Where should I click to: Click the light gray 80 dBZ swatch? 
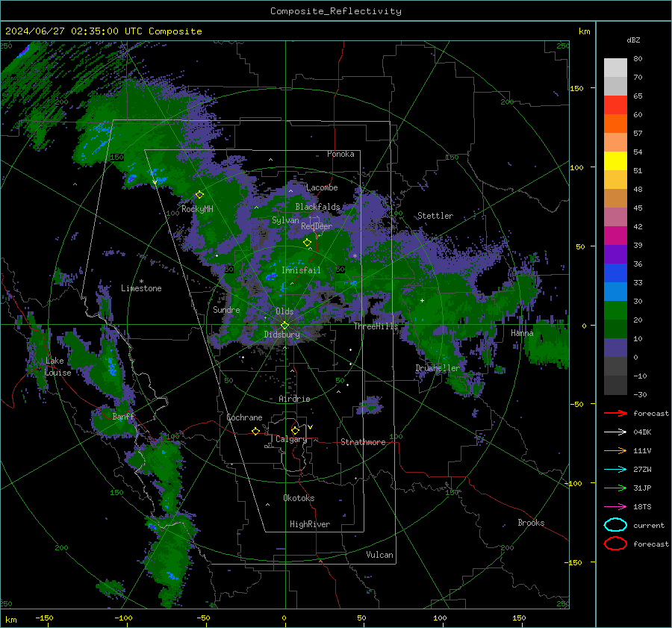[x=615, y=67]
